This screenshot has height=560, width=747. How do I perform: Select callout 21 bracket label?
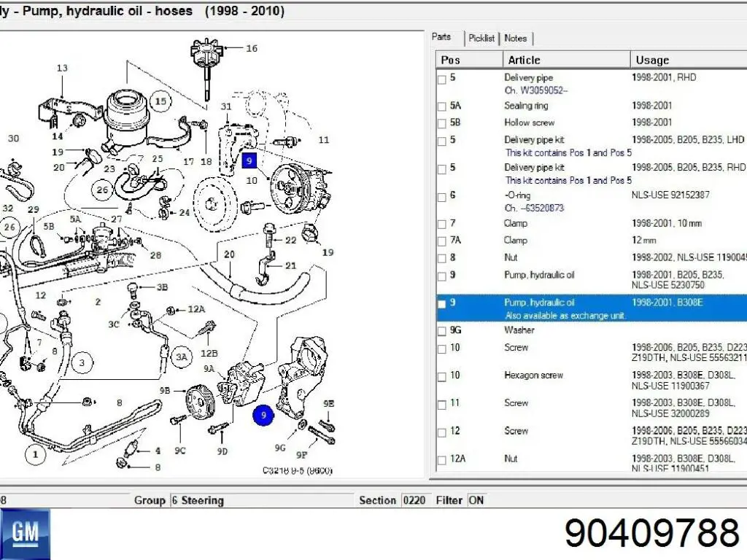click(x=290, y=265)
